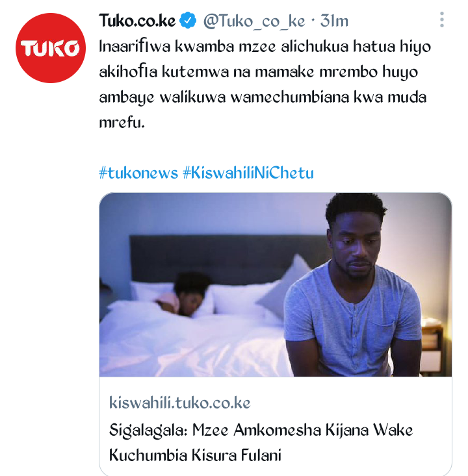
Task: Click the line 'ambaye walikuwa wamechumbiana'
Action: pyautogui.click(x=263, y=97)
